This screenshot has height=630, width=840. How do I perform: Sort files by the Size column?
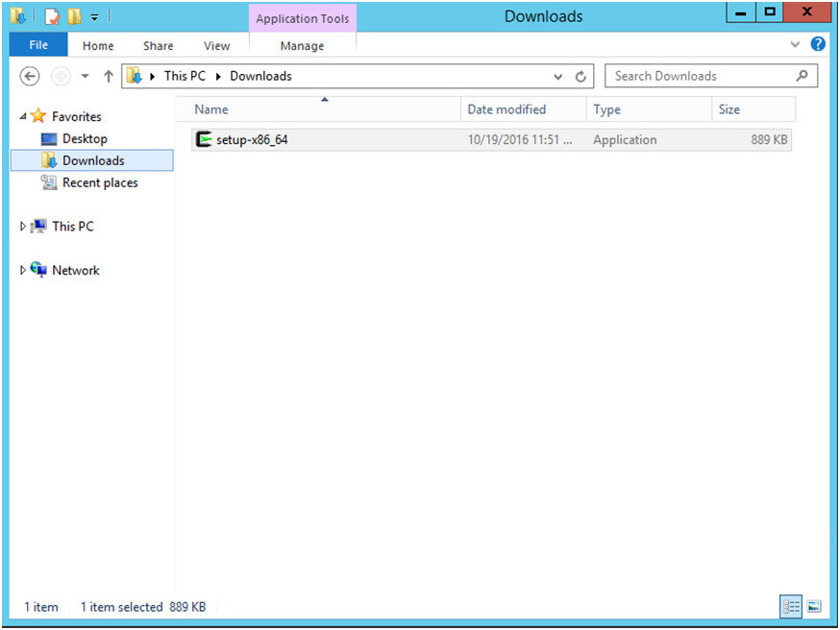pyautogui.click(x=754, y=109)
